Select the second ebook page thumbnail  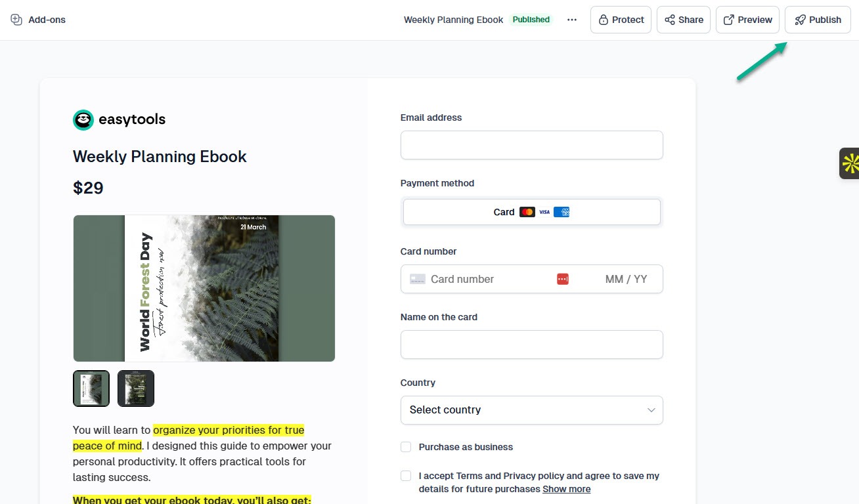tap(136, 388)
